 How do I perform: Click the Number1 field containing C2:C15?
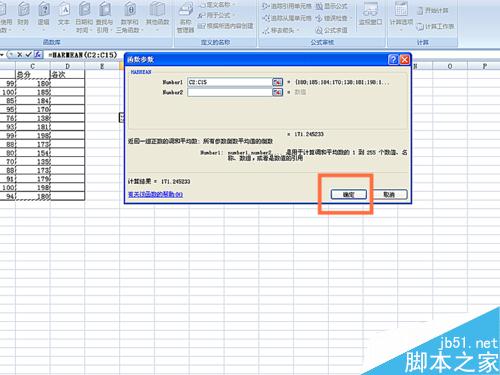(230, 82)
